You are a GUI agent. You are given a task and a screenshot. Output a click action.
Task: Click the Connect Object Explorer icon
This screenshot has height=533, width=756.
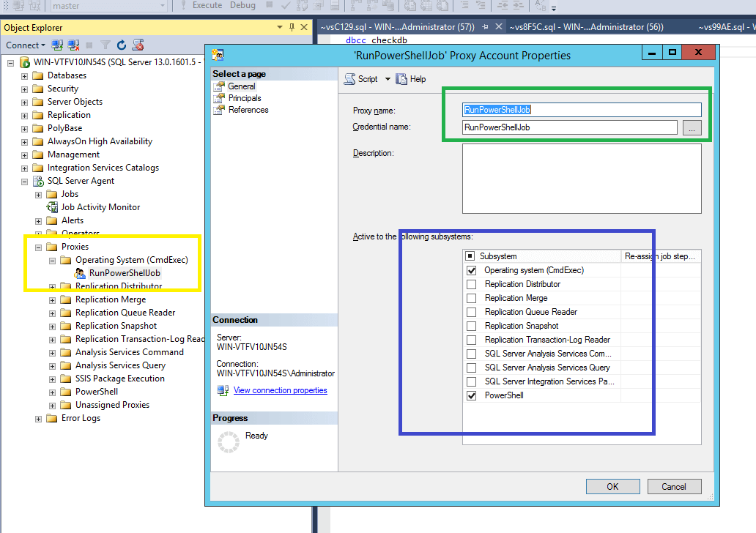coord(57,45)
